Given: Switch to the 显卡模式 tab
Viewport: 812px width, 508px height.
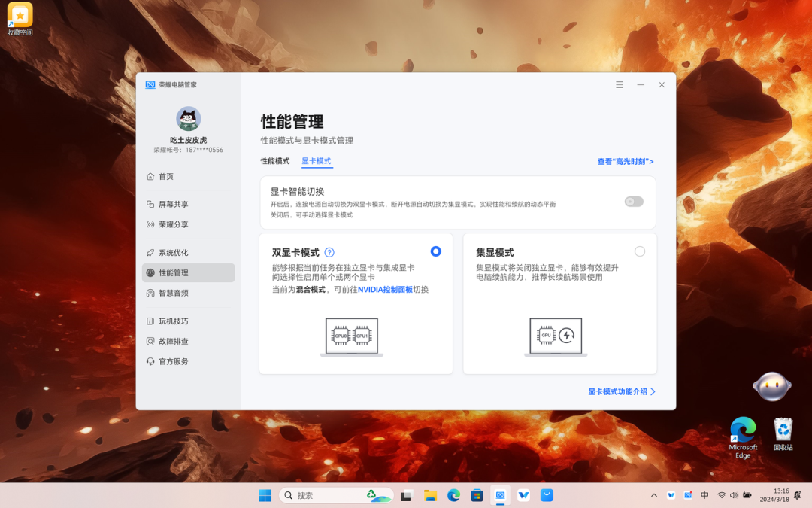Looking at the screenshot, I should tap(317, 161).
